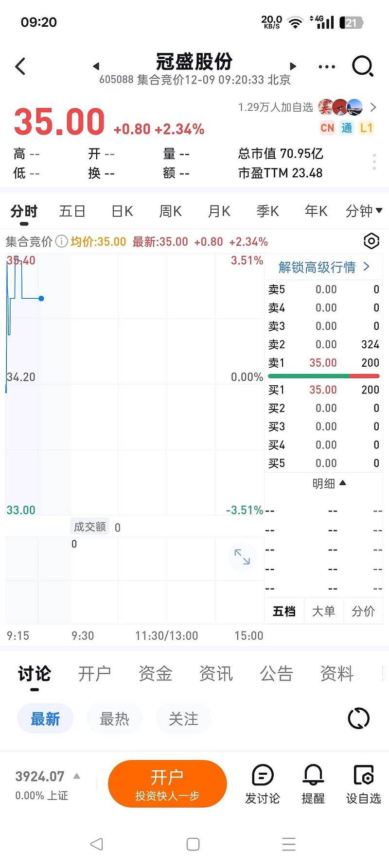389x868 pixels.
Task: Open the 分钟 dropdown
Action: point(363,211)
